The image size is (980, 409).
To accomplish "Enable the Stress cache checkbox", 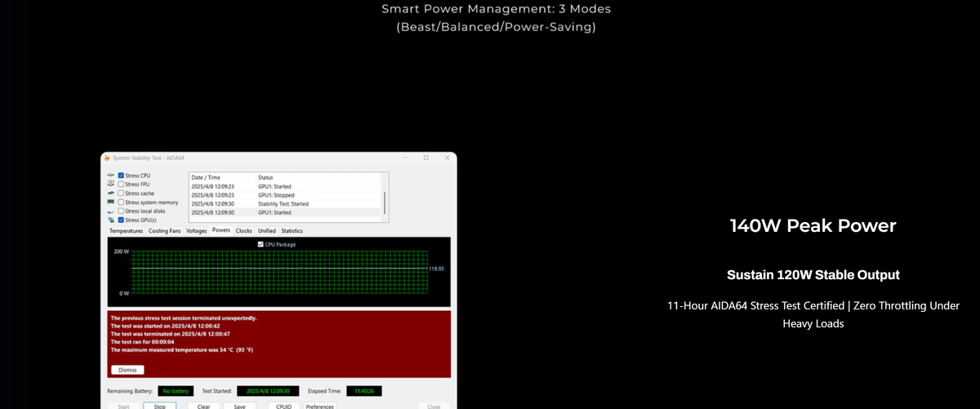I will pos(121,193).
